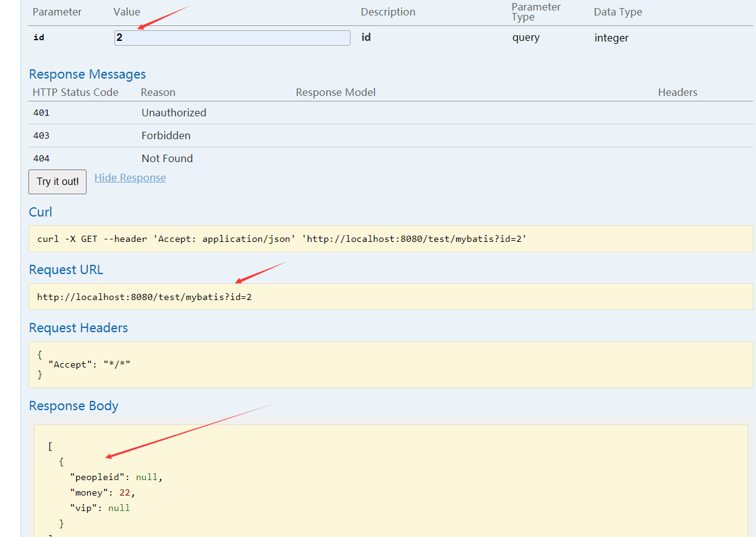This screenshot has height=537, width=756.
Task: Click the "peopleid": null line in response
Action: click(116, 477)
